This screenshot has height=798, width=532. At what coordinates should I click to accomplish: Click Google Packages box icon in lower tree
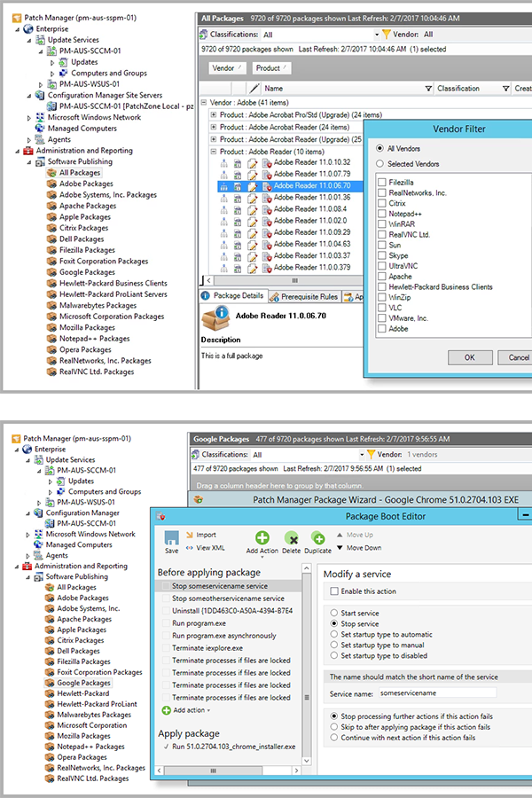point(50,683)
